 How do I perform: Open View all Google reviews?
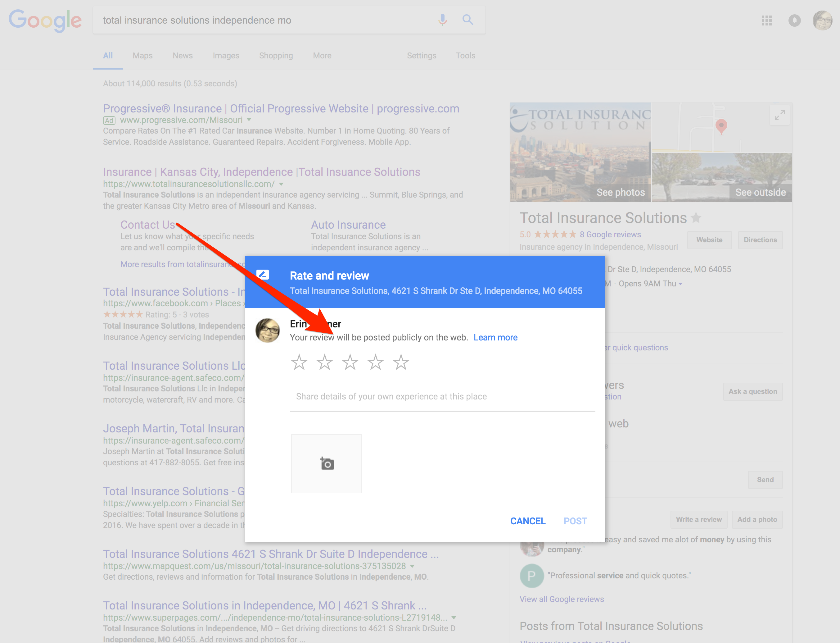click(x=562, y=599)
